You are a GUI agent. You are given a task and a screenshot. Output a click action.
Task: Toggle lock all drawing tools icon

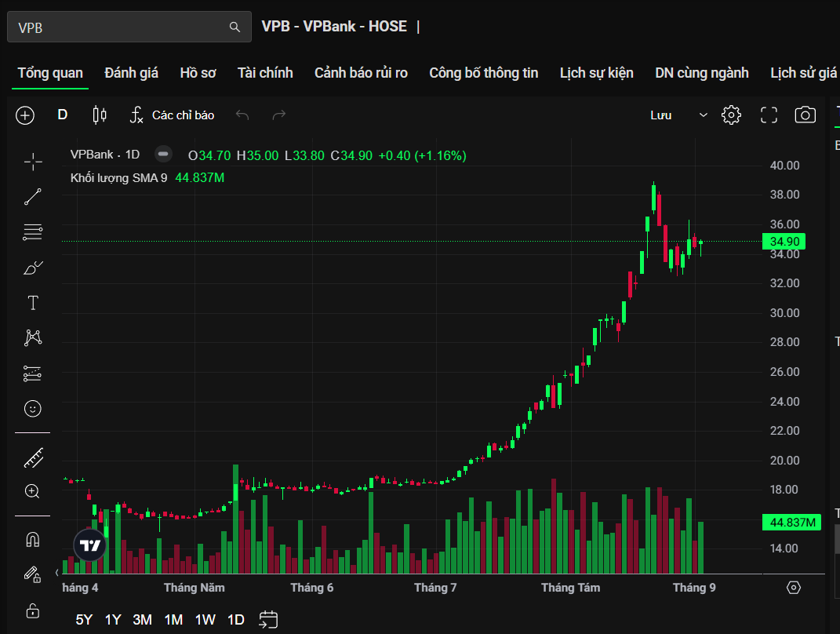(x=33, y=610)
